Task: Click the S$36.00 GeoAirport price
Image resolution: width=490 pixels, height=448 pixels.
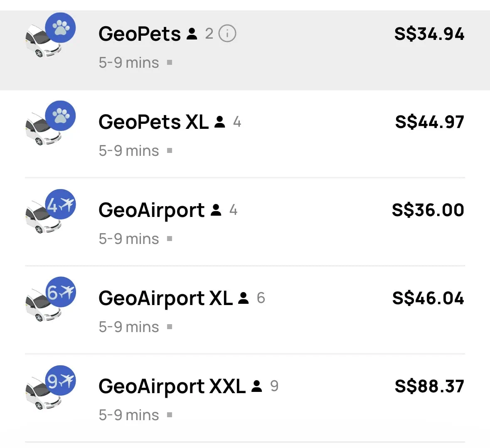Action: [428, 210]
